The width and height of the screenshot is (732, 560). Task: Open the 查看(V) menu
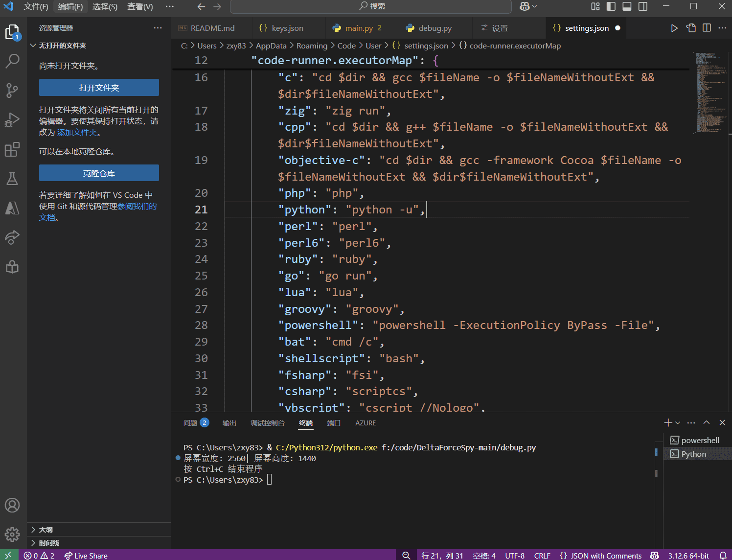pyautogui.click(x=140, y=6)
